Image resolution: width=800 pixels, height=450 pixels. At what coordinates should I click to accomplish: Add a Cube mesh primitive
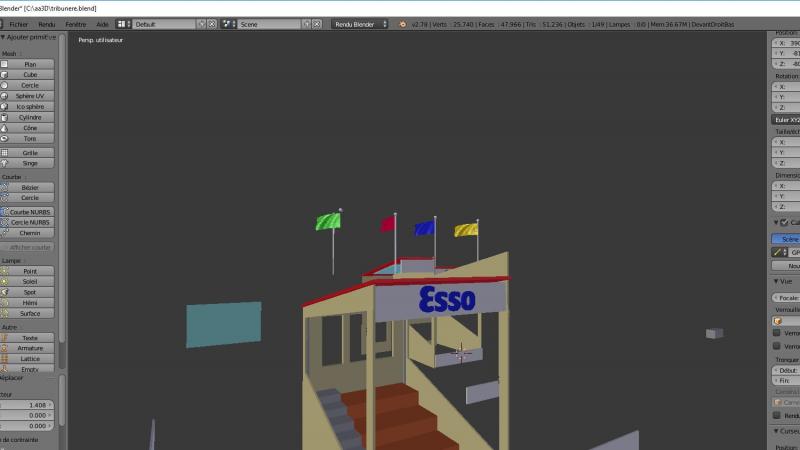(30, 75)
